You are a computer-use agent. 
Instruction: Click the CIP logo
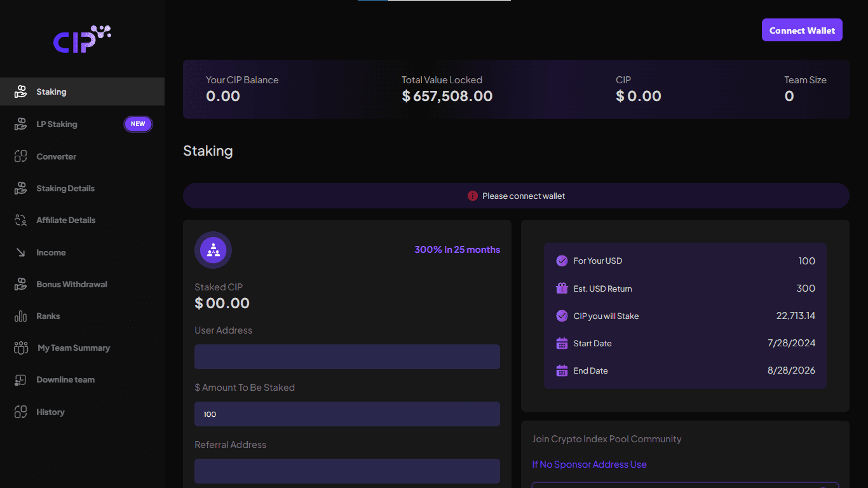coord(82,39)
